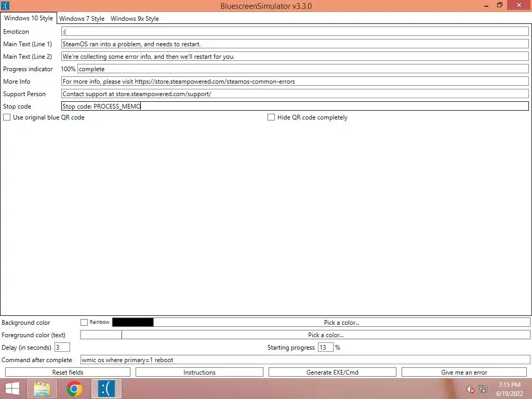532x399 pixels.
Task: Focus the Progress indicator complete field
Action: [303, 69]
